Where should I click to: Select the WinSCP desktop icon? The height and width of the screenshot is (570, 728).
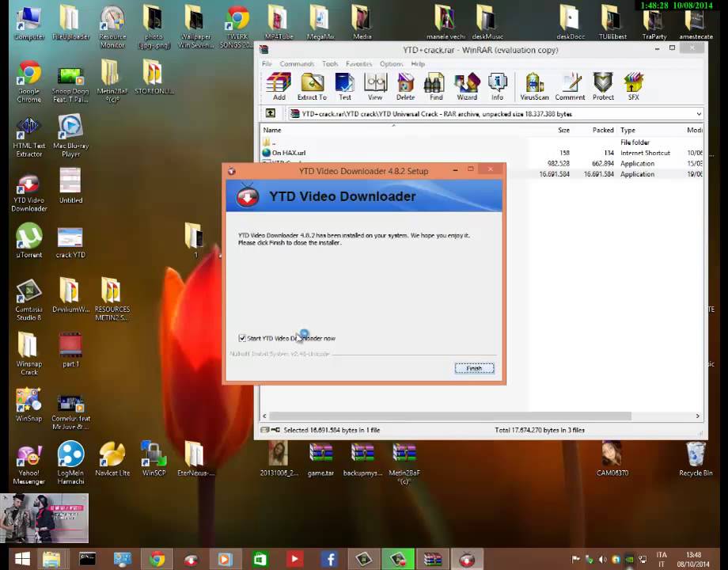click(x=154, y=458)
